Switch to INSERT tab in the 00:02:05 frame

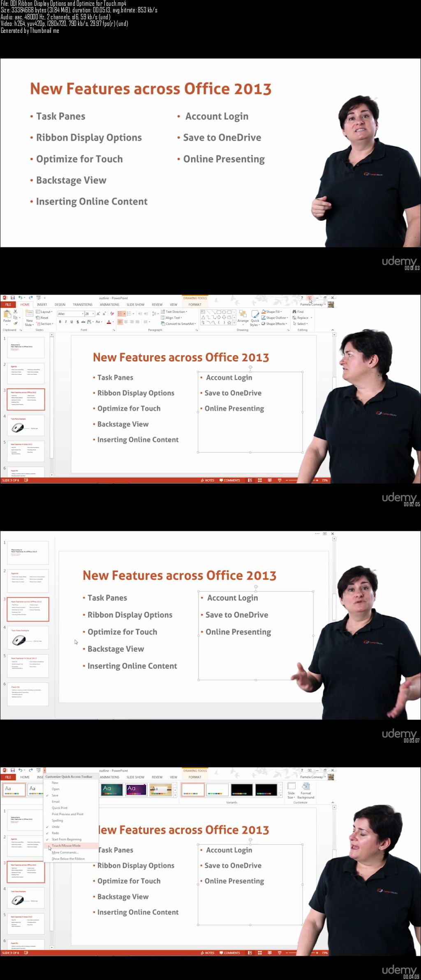tap(42, 304)
